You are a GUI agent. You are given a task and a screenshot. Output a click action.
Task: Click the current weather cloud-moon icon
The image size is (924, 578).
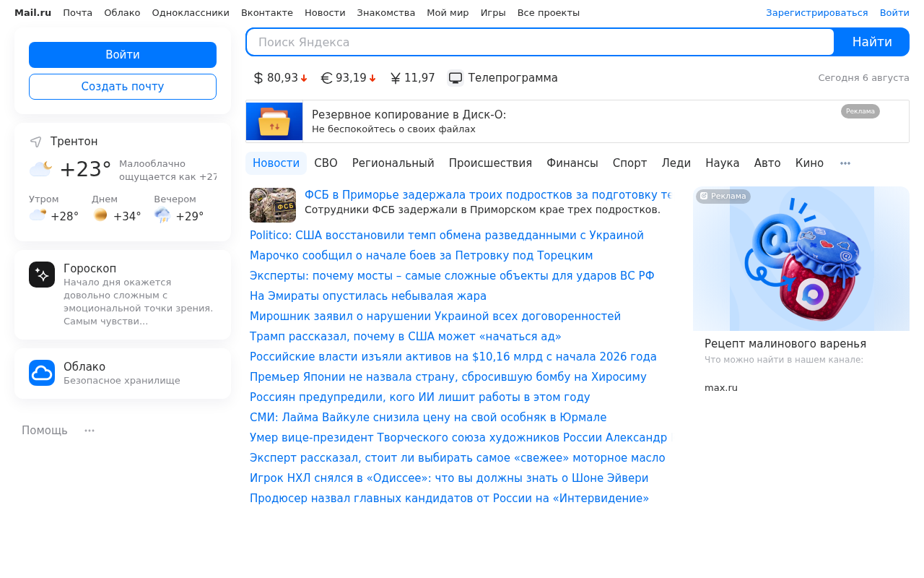pos(40,169)
